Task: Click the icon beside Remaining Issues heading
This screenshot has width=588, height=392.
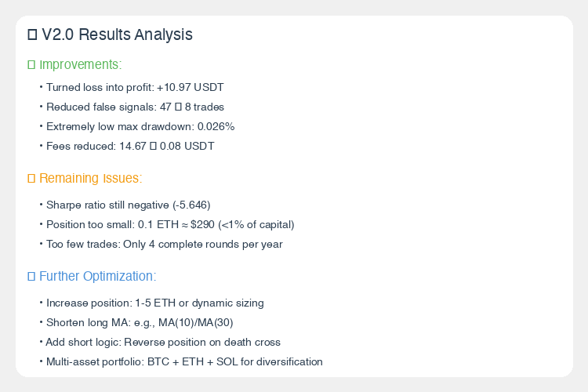Action: pos(31,179)
